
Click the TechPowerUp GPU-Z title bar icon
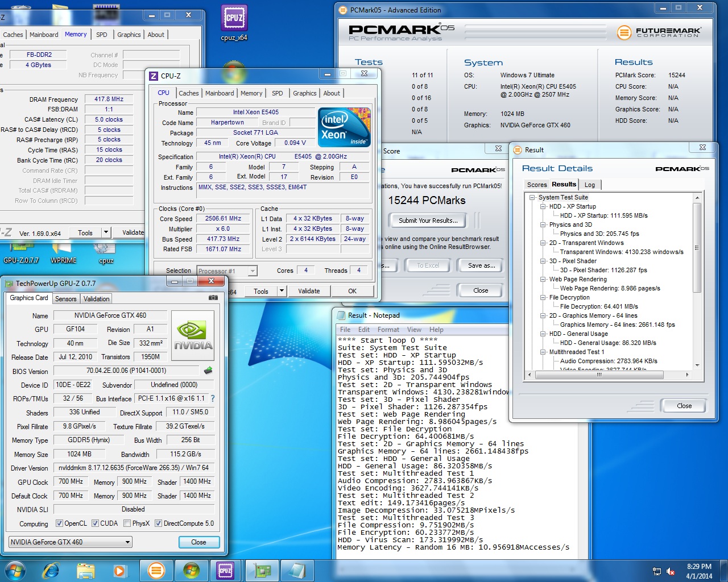coord(9,283)
